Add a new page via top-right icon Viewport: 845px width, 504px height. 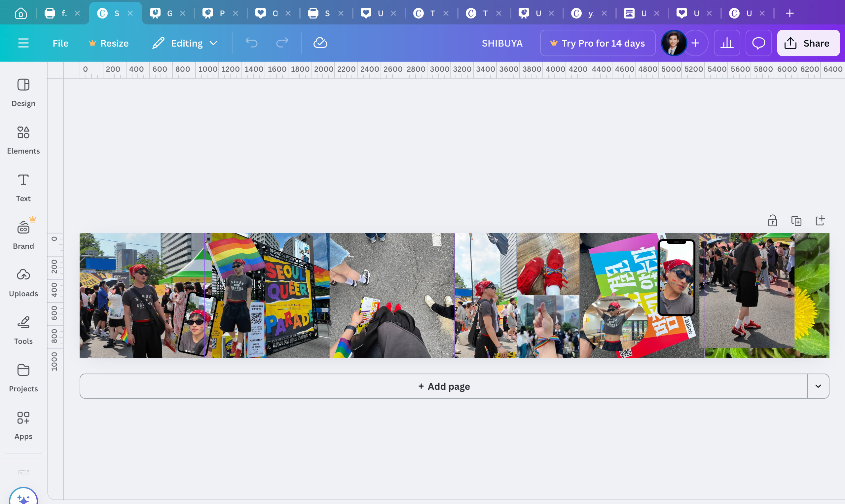point(820,220)
